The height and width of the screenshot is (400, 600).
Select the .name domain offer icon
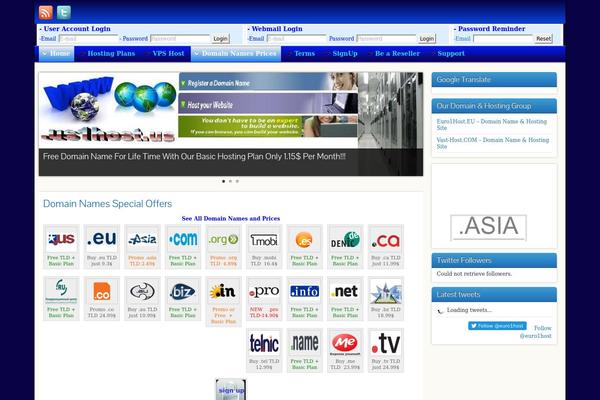(305, 343)
